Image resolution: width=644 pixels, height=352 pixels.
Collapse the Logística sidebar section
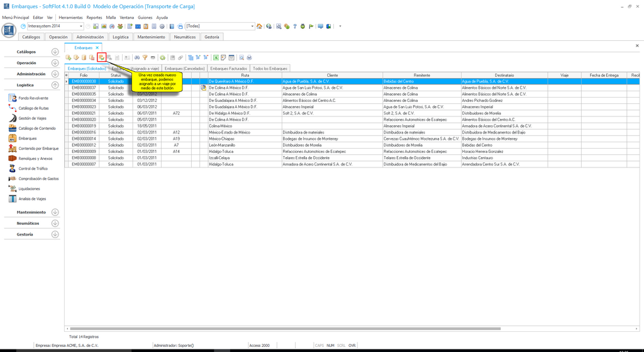[x=55, y=84]
